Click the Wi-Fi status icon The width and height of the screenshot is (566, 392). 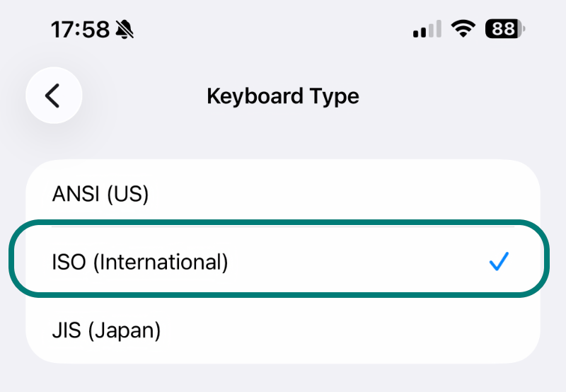464,30
